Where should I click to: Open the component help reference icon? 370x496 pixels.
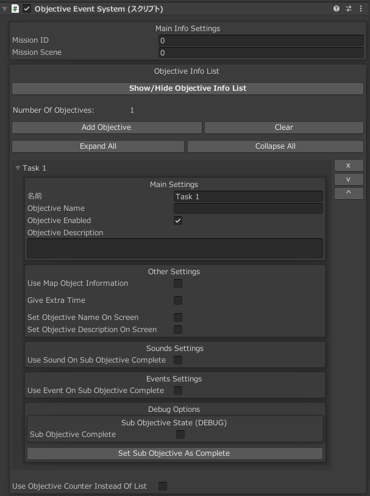[x=336, y=9]
